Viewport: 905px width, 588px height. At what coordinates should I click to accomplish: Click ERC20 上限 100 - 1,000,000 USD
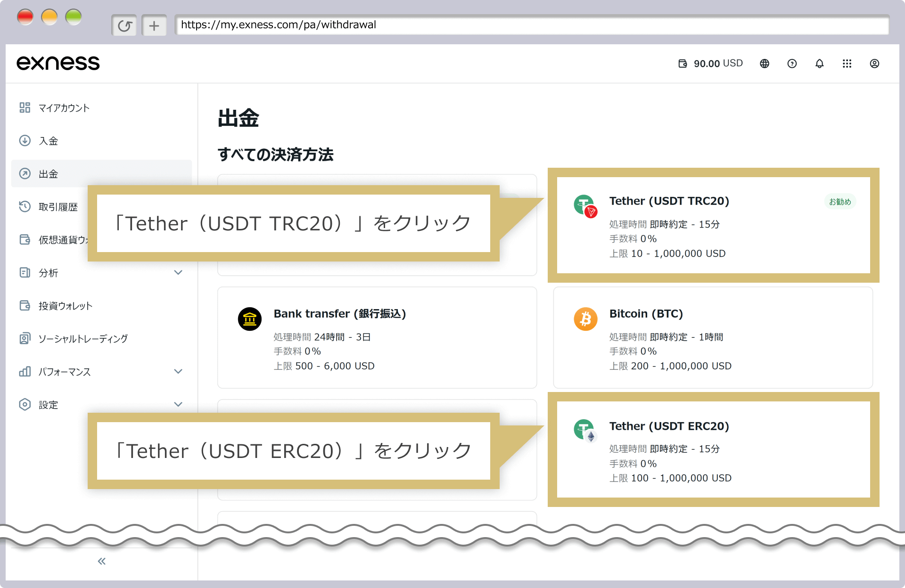click(670, 478)
